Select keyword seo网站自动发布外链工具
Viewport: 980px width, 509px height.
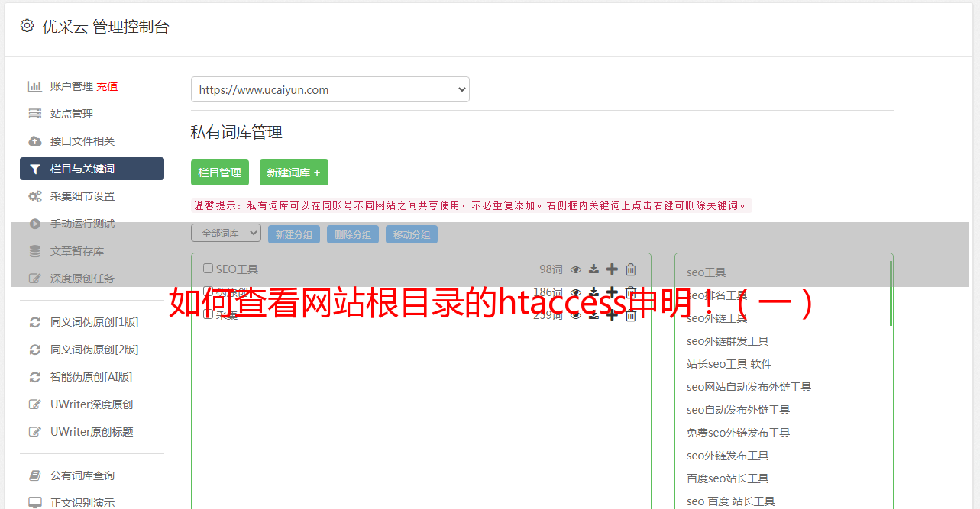[749, 387]
